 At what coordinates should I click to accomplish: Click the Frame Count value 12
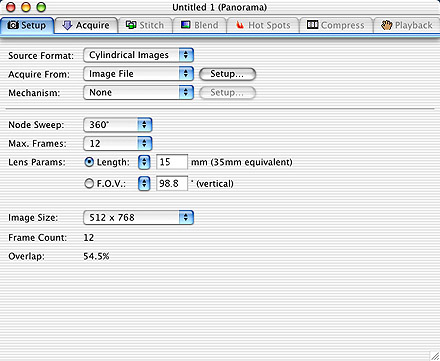[x=89, y=238]
